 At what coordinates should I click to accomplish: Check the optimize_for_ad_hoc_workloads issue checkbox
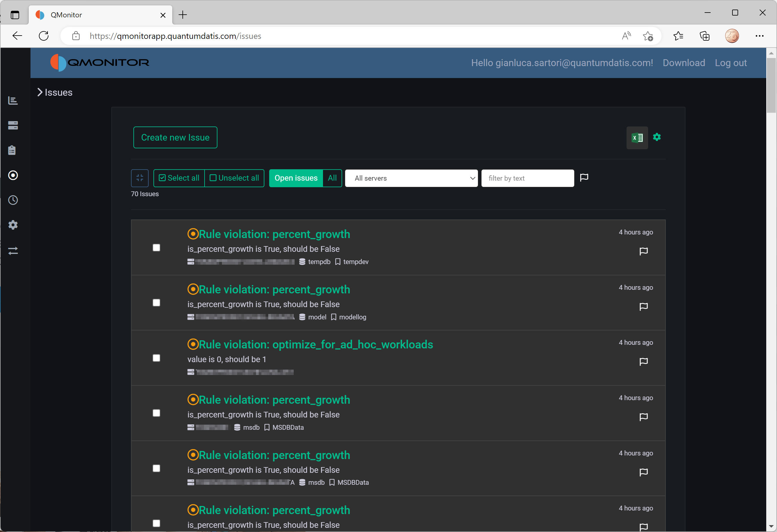click(x=156, y=358)
